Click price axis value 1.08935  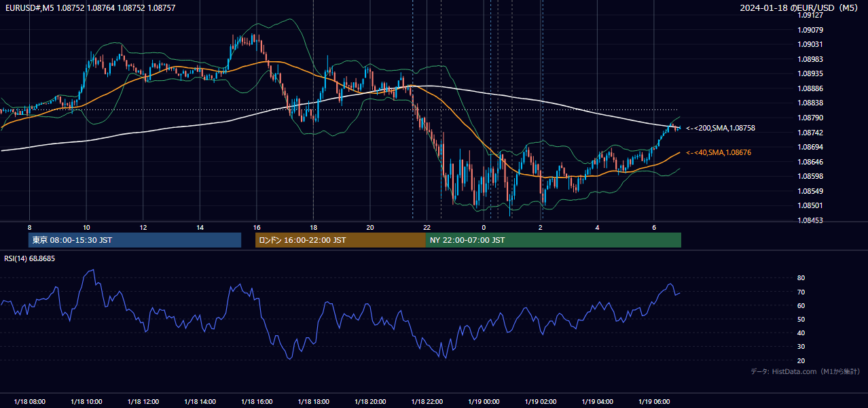pyautogui.click(x=810, y=73)
